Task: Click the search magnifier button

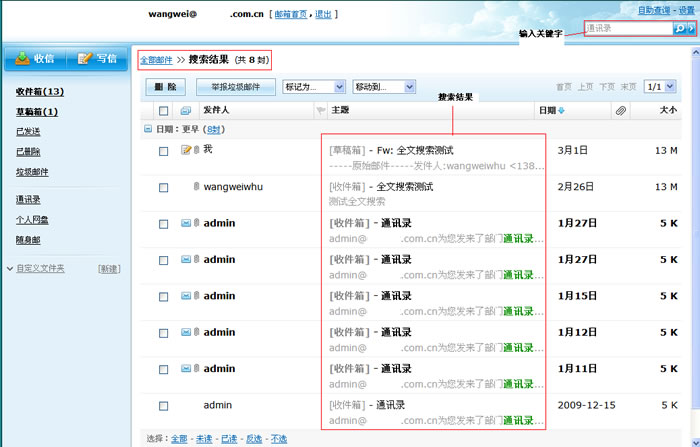Action: pyautogui.click(x=682, y=29)
